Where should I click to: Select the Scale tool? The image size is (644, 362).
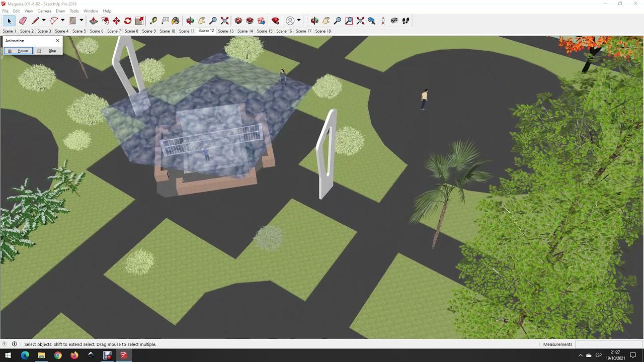[139, 21]
